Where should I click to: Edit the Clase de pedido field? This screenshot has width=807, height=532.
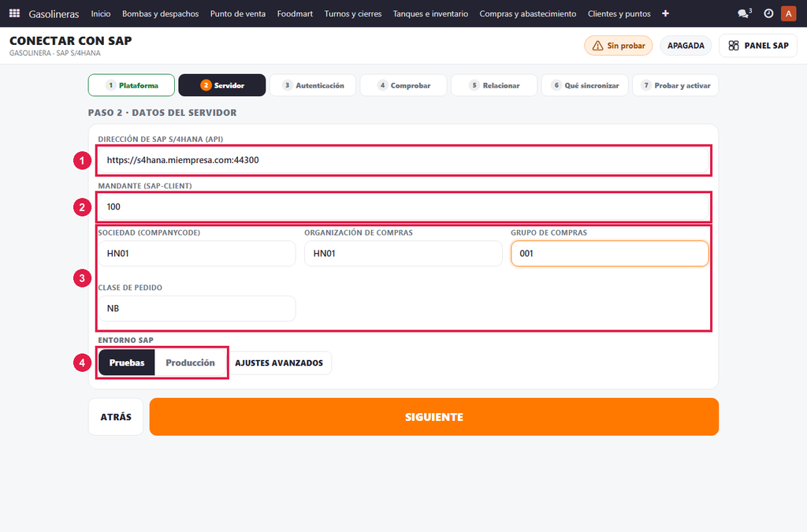click(197, 309)
